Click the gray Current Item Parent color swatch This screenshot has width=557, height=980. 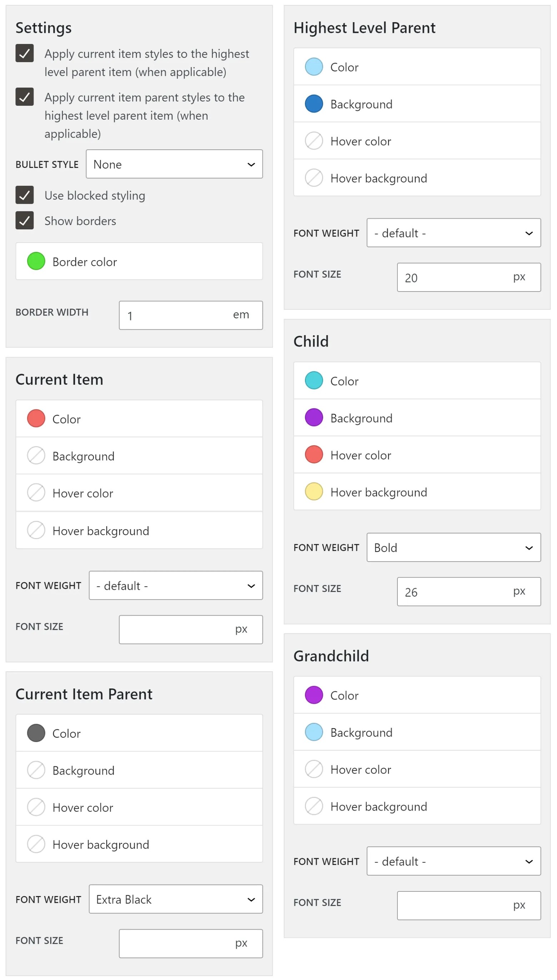(36, 733)
